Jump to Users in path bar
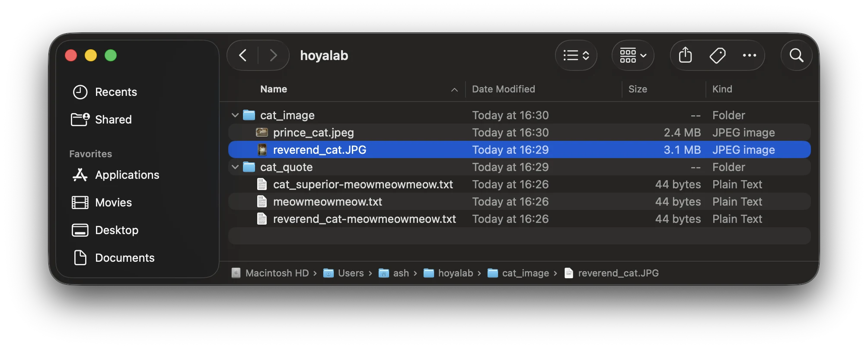This screenshot has height=349, width=868. [344, 273]
